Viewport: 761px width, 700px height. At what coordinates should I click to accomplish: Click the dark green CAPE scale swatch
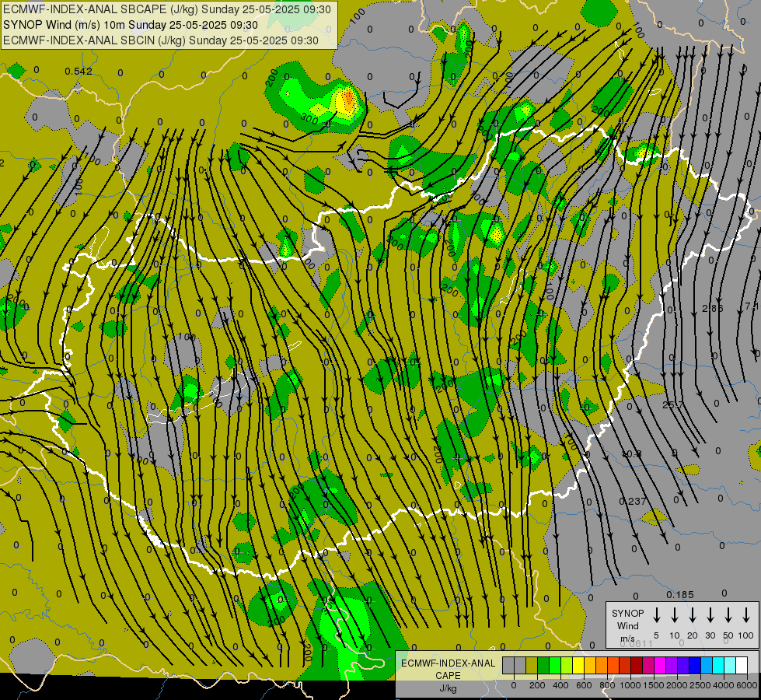click(x=543, y=666)
